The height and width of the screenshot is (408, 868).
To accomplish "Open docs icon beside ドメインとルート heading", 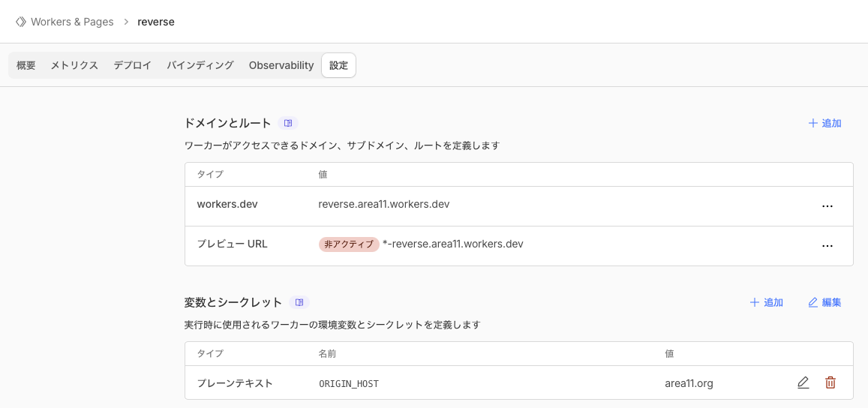I will point(288,123).
